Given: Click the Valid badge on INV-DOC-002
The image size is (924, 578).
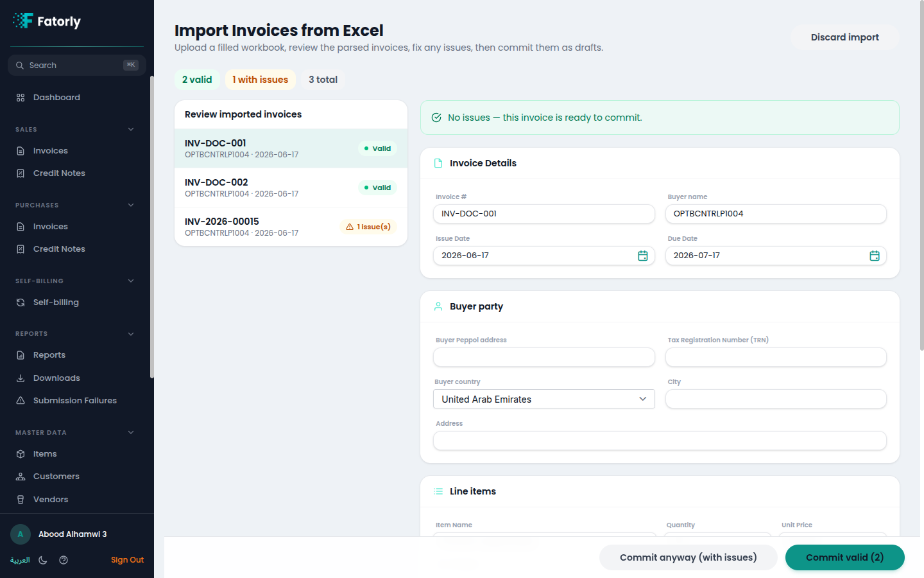Looking at the screenshot, I should 377,188.
